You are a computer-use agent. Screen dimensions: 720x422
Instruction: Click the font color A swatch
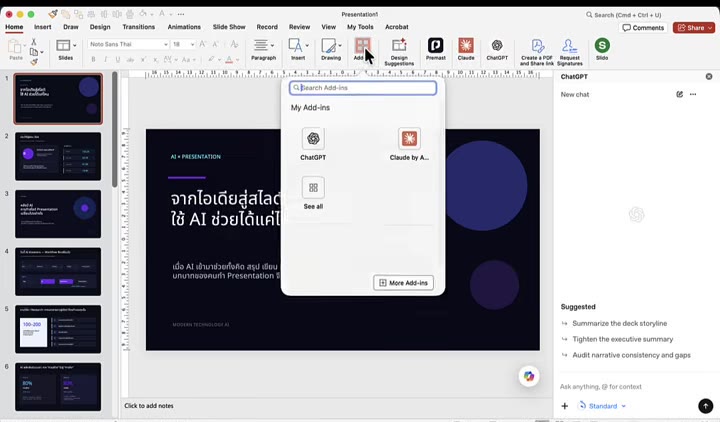pos(229,60)
